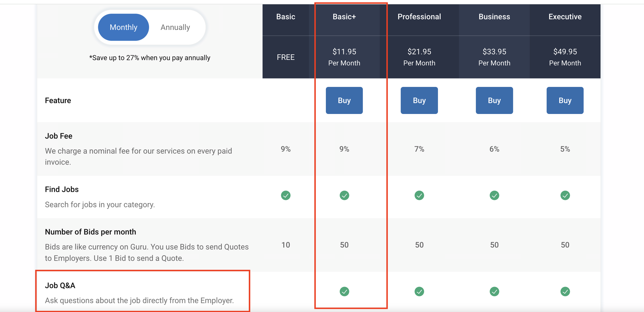Click the Number of Bids per month title
The height and width of the screenshot is (312, 644).
(90, 232)
